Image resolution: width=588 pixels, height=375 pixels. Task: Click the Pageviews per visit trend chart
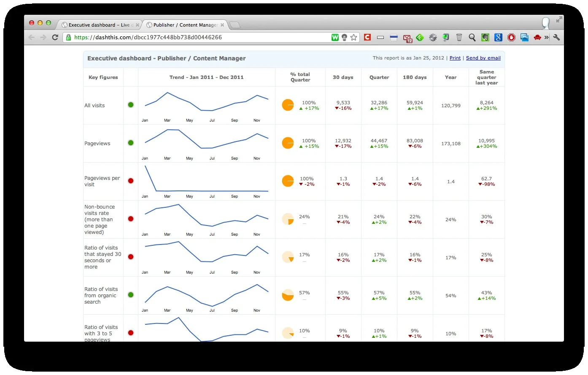pyautogui.click(x=207, y=181)
